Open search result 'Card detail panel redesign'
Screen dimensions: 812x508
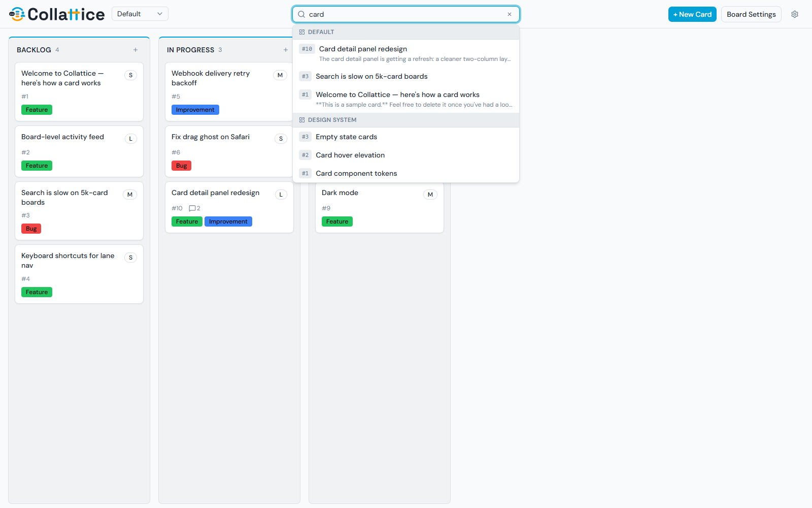tap(406, 53)
